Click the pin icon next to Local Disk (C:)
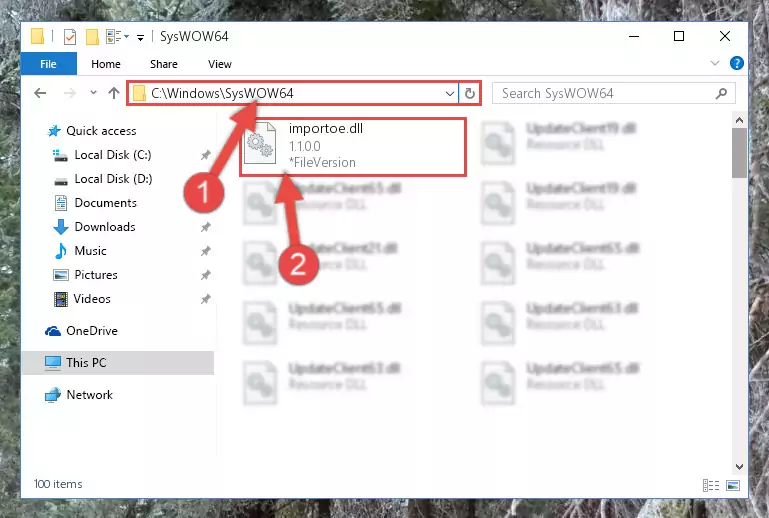The width and height of the screenshot is (769, 518). 205,155
